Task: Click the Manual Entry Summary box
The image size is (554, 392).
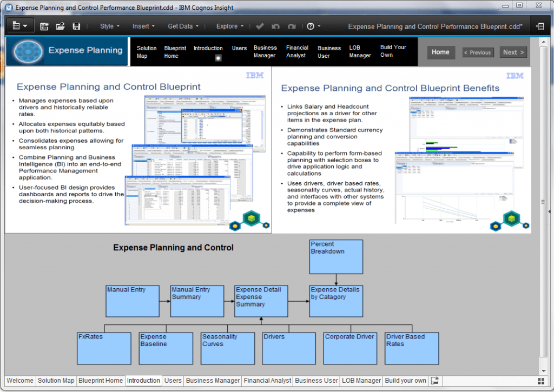Action: point(197,301)
